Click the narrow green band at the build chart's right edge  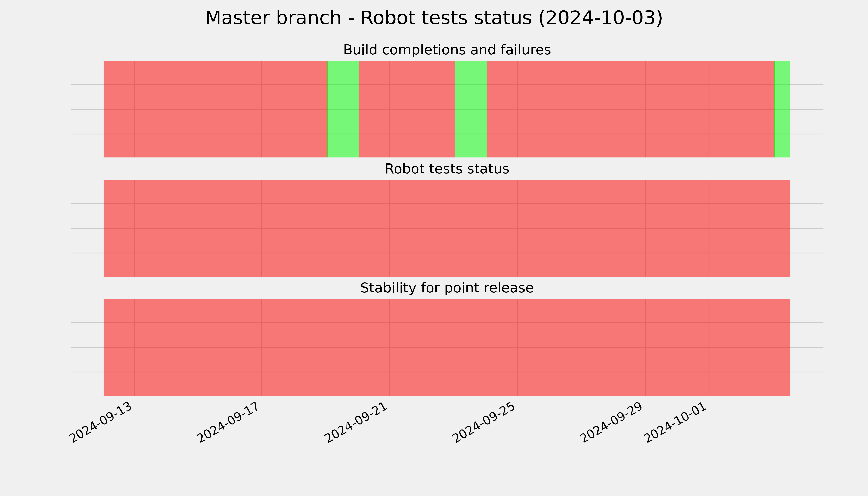pyautogui.click(x=782, y=109)
